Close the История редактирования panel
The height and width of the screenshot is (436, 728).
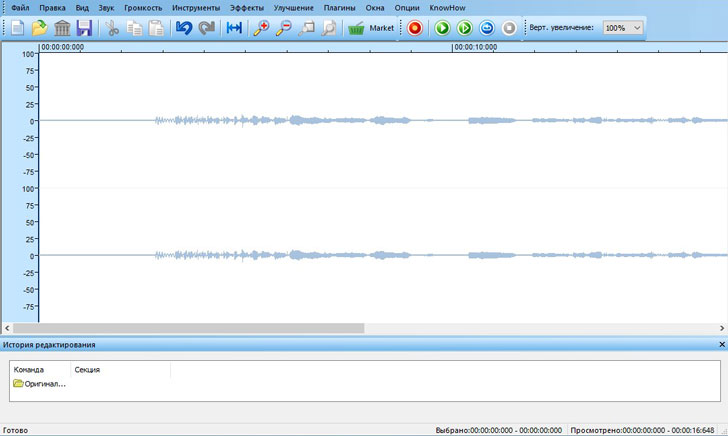tap(721, 344)
